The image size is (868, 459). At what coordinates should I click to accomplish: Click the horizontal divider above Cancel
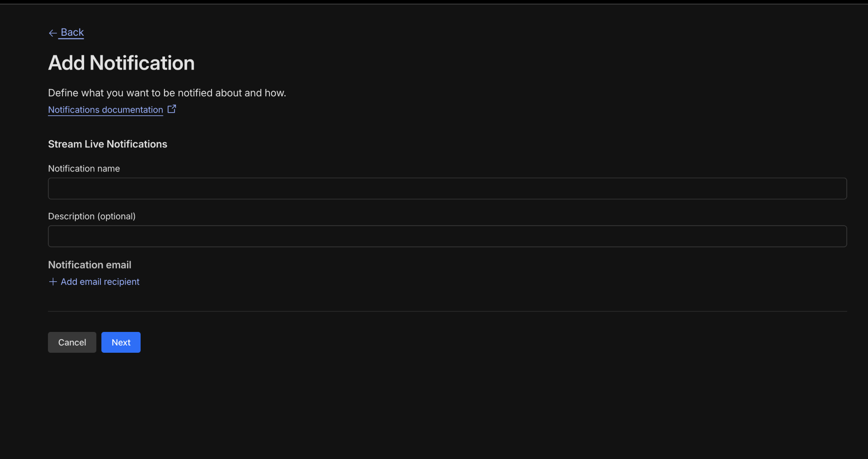coord(447,311)
